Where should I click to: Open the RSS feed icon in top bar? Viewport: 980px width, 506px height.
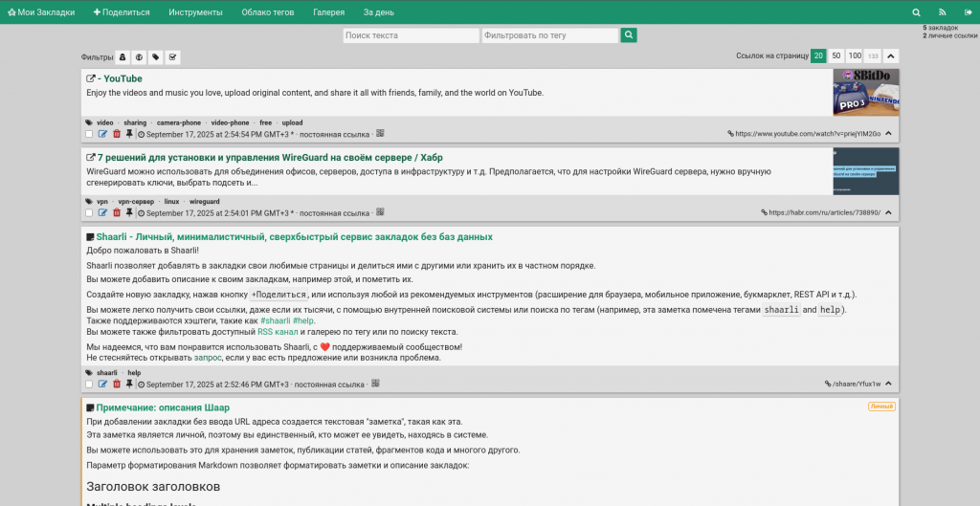pos(943,12)
